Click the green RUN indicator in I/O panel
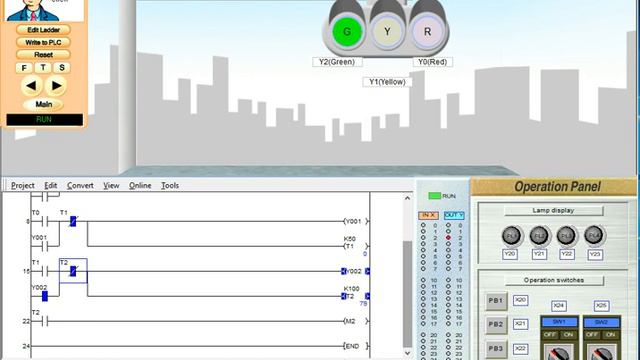This screenshot has height=360, width=640. pos(434,196)
